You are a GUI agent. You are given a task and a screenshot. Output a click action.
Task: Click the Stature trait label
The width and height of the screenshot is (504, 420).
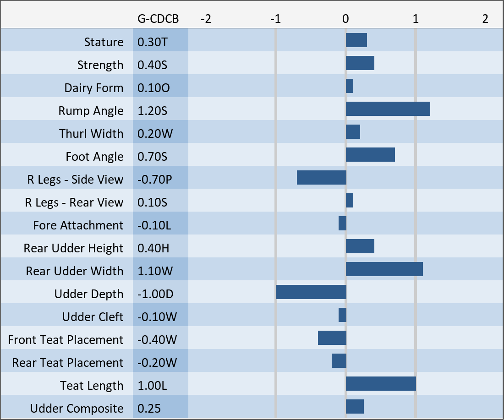(x=104, y=42)
